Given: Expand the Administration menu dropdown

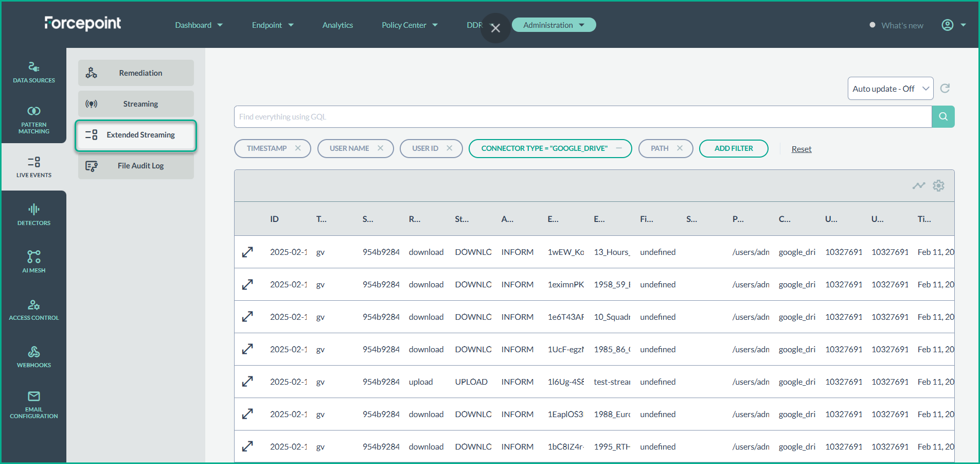Looking at the screenshot, I should [554, 25].
